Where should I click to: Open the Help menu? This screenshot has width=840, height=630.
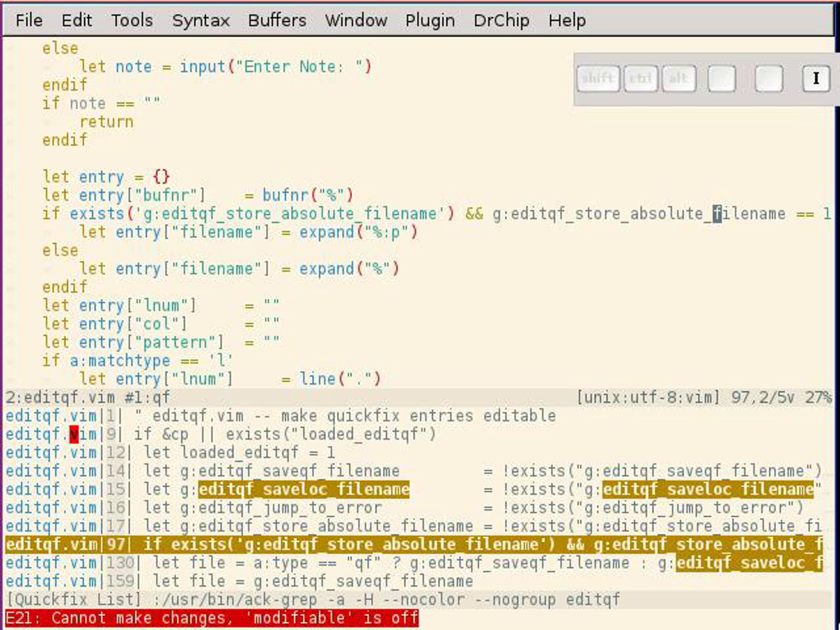[567, 20]
